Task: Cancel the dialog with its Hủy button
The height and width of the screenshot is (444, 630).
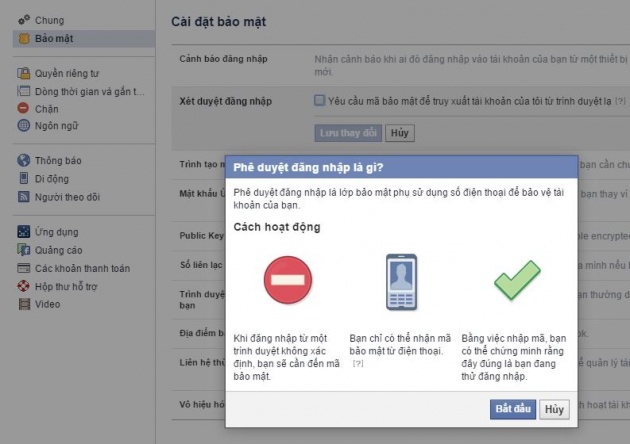Action: 554,409
